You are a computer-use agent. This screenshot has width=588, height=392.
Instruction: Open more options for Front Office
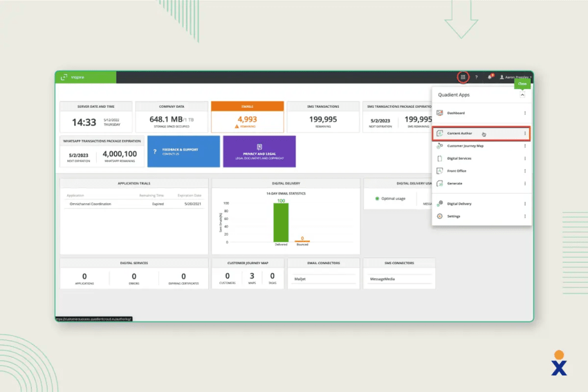(x=525, y=171)
